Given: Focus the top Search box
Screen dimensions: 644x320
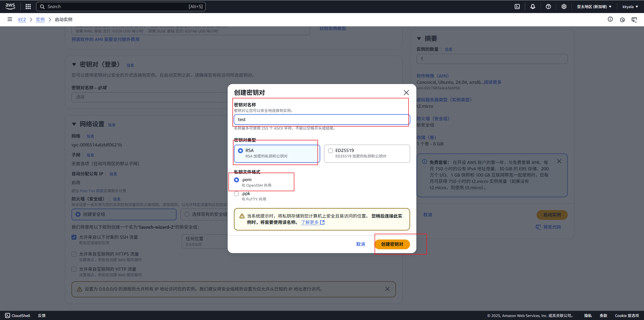Looking at the screenshot, I should click(x=121, y=7).
